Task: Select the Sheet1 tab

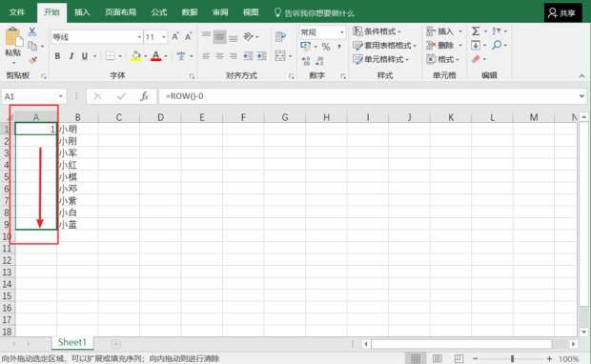Action: (72, 342)
